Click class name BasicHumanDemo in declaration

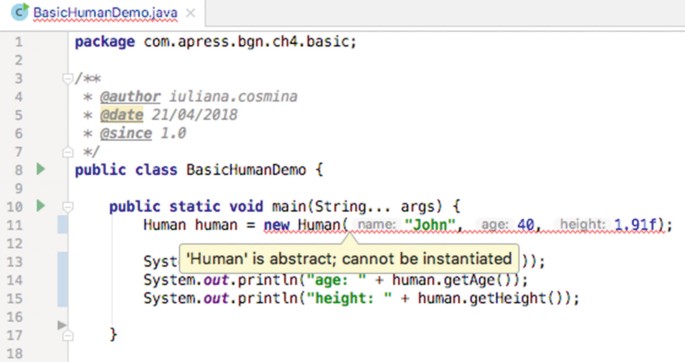tap(246, 169)
